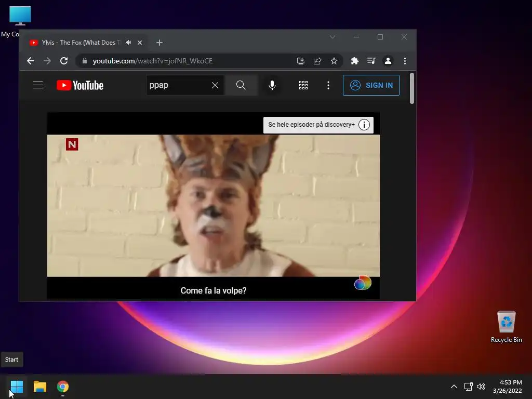Open the YouTube hamburger guide menu
The width and height of the screenshot is (532, 399).
(x=38, y=85)
